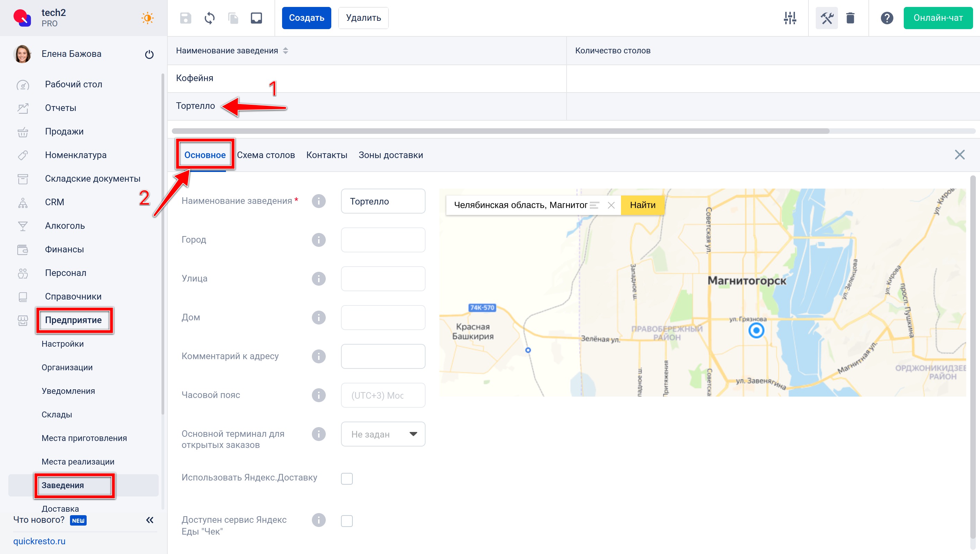
Task: Click the Город input field
Action: click(383, 240)
